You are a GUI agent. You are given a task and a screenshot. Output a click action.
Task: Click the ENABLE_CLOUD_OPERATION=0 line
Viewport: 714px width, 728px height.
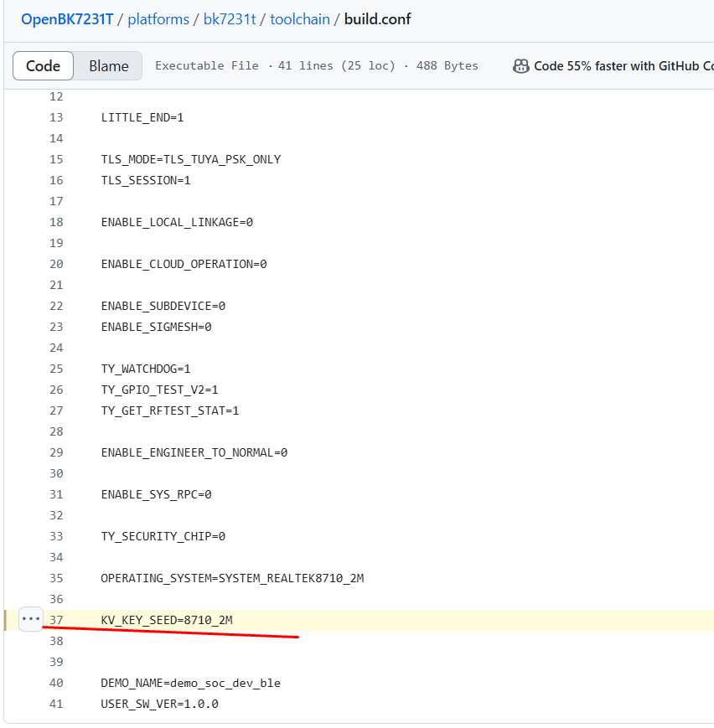pos(184,264)
